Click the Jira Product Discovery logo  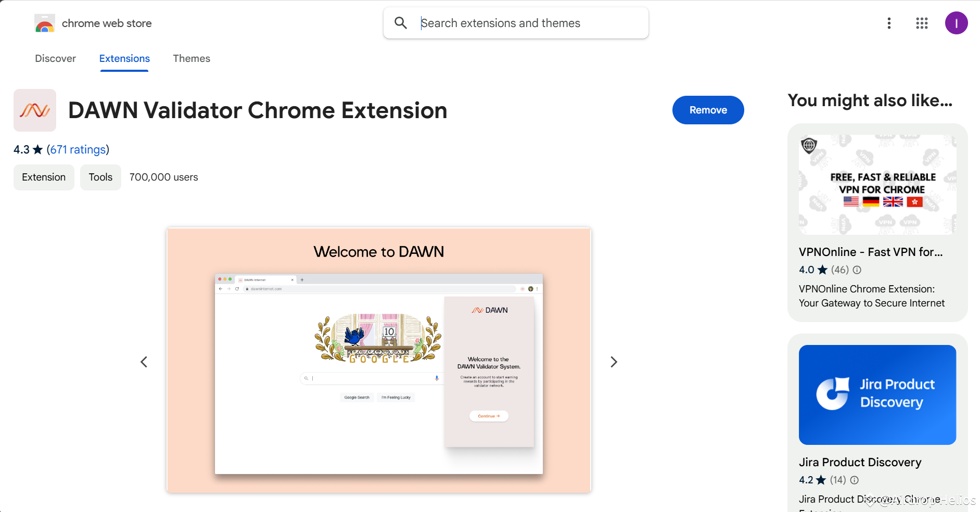(x=877, y=394)
